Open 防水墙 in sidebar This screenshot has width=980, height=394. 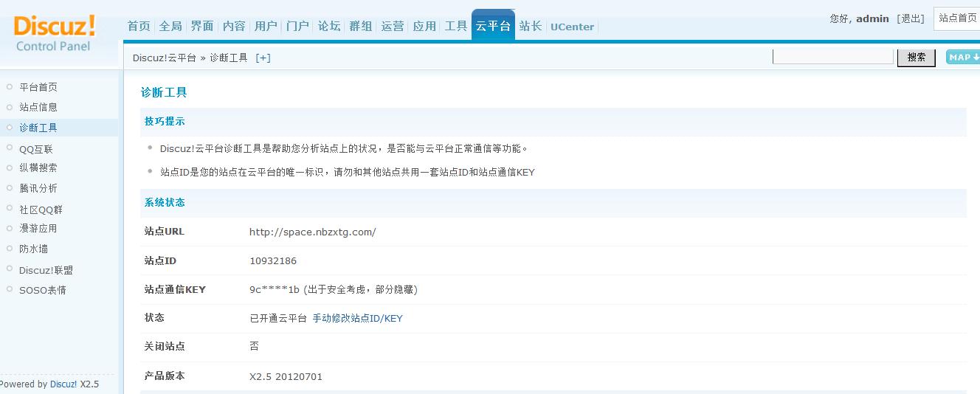tap(33, 249)
